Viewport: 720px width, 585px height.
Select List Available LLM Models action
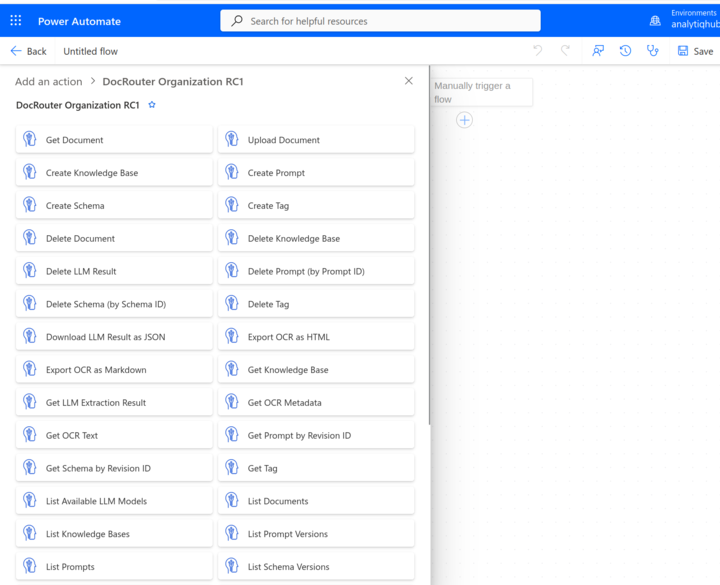(x=114, y=501)
